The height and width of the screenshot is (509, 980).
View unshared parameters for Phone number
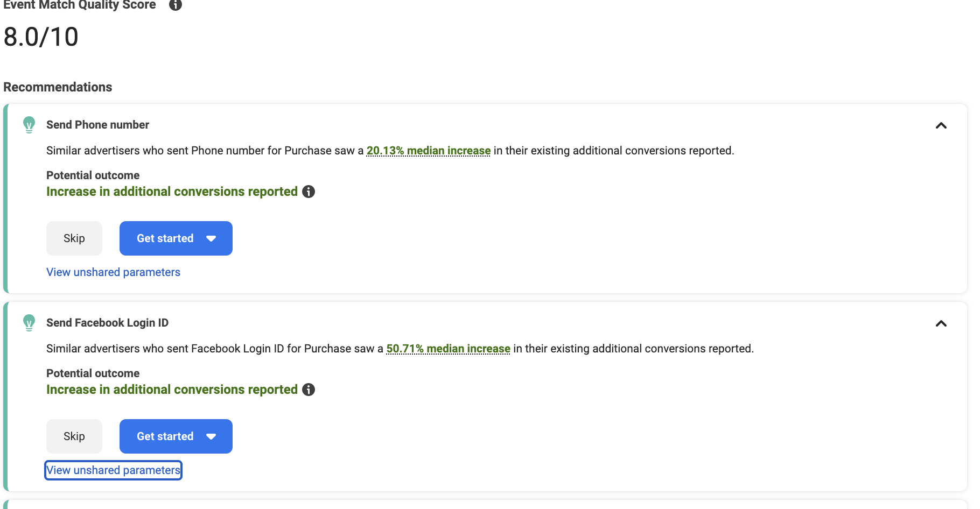pos(113,272)
